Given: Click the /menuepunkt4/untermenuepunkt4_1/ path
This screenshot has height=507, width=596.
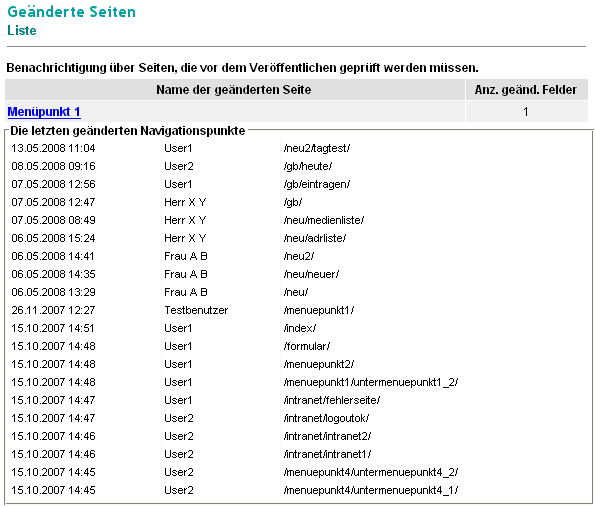Looking at the screenshot, I should [x=371, y=490].
